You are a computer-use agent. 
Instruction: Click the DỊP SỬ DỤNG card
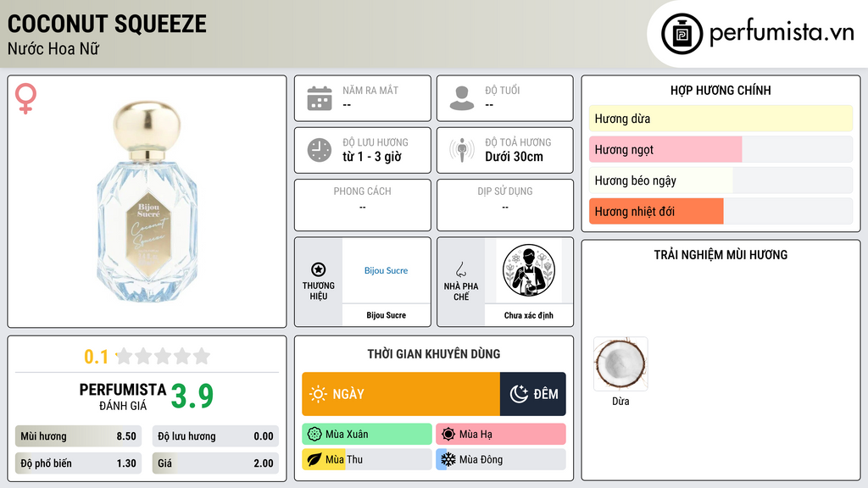tap(505, 205)
